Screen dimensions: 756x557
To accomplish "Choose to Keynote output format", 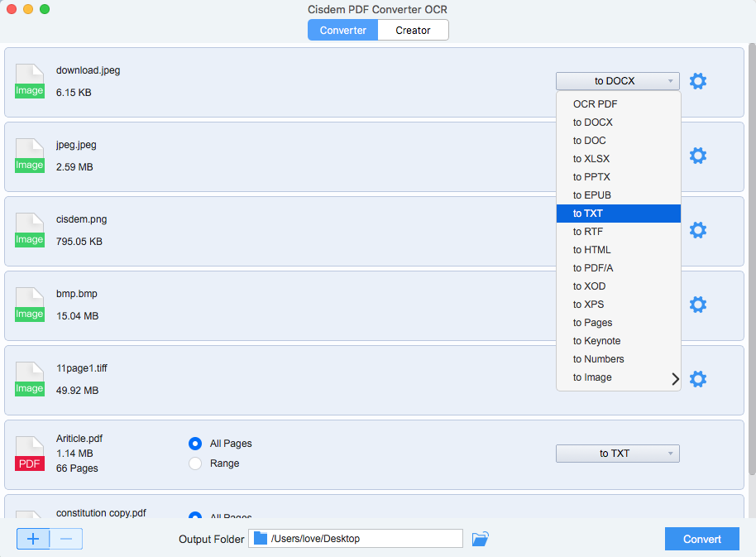I will pyautogui.click(x=619, y=341).
